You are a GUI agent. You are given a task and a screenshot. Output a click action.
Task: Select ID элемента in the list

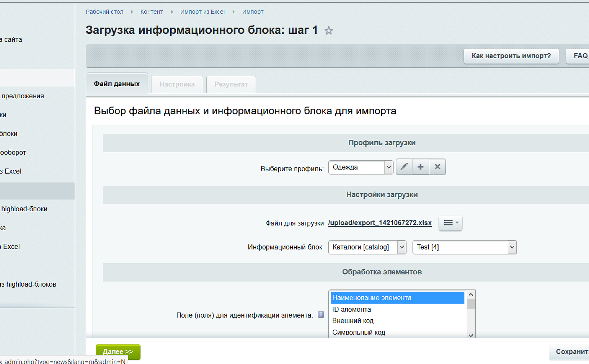[x=351, y=309]
